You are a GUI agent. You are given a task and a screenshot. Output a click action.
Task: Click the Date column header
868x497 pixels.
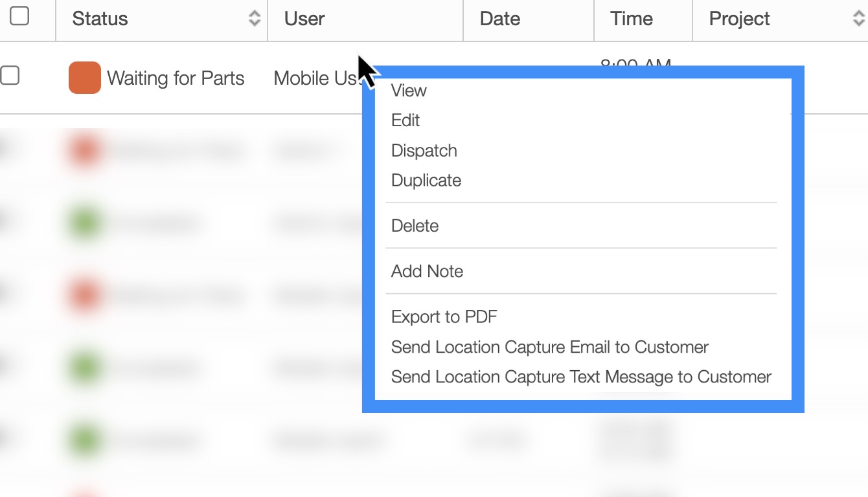click(x=500, y=19)
